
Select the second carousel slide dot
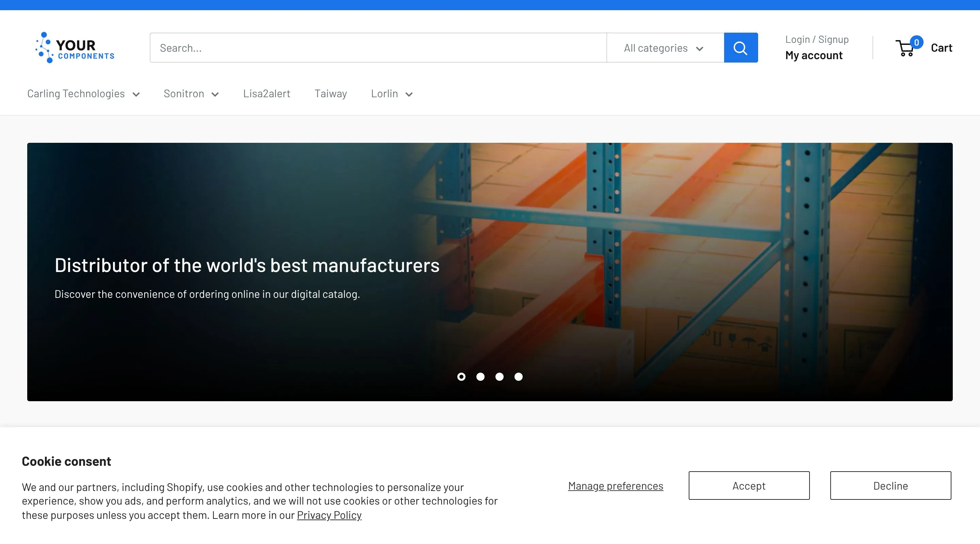480,377
